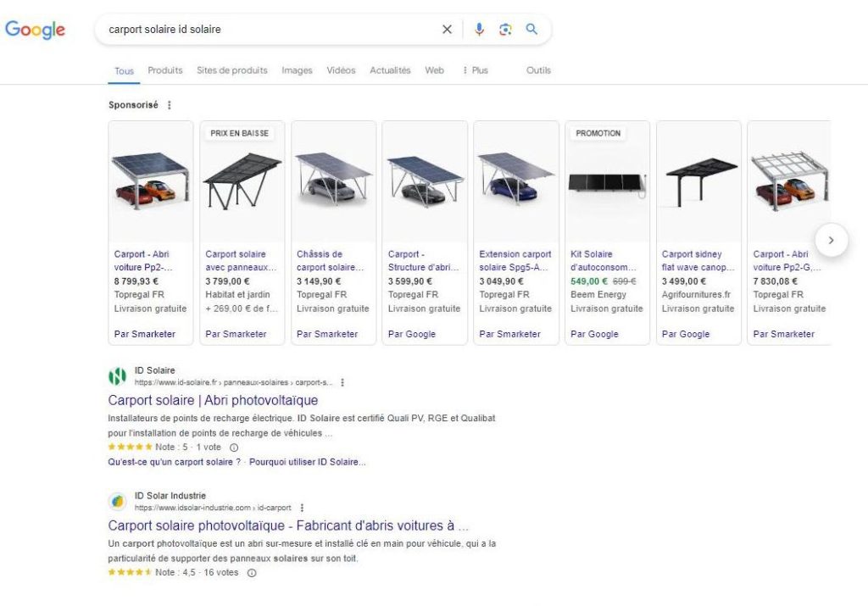Screen dimensions: 868x606
Task: Open the PROMOTION Kit Solaire image
Action: (607, 181)
